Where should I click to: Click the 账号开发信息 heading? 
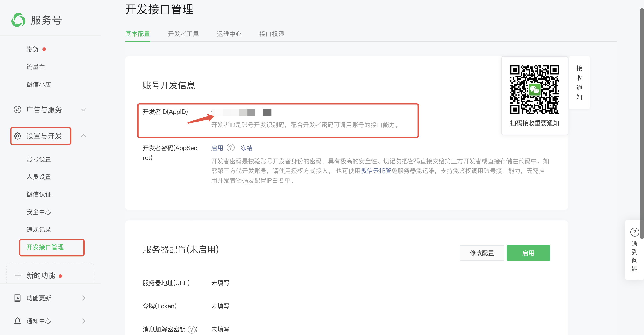pos(169,85)
